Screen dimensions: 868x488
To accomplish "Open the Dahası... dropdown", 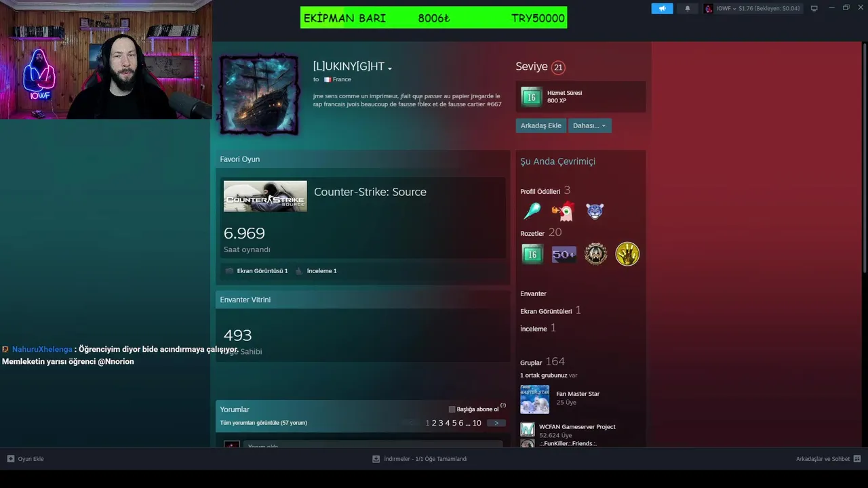I will (x=590, y=125).
